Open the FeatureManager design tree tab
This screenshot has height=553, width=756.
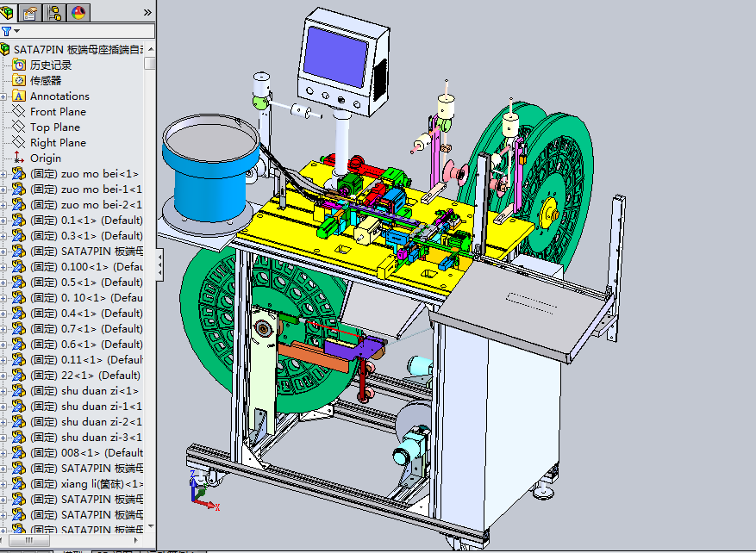click(x=7, y=12)
